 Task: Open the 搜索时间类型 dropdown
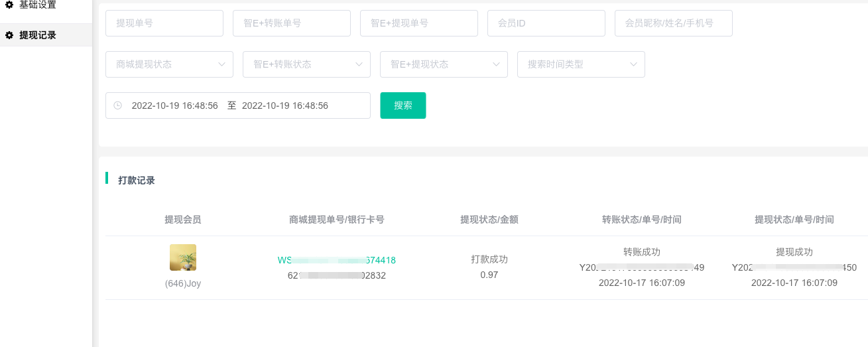pos(581,64)
